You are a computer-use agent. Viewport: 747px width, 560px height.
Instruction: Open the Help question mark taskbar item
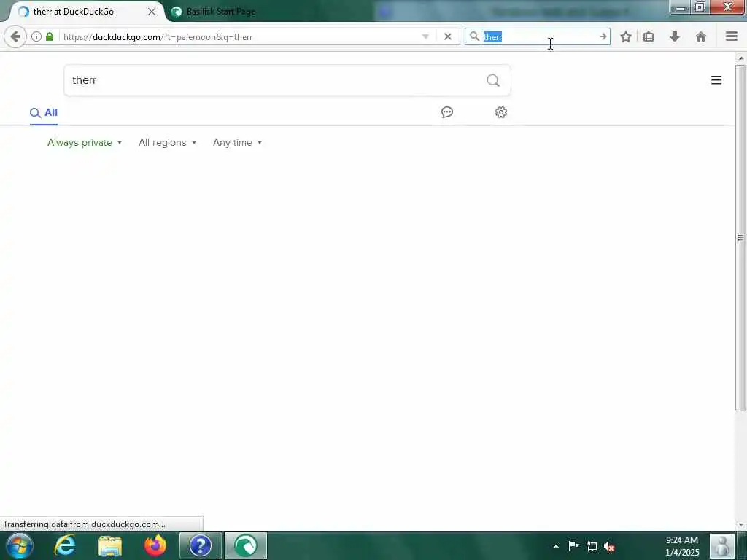(x=201, y=545)
